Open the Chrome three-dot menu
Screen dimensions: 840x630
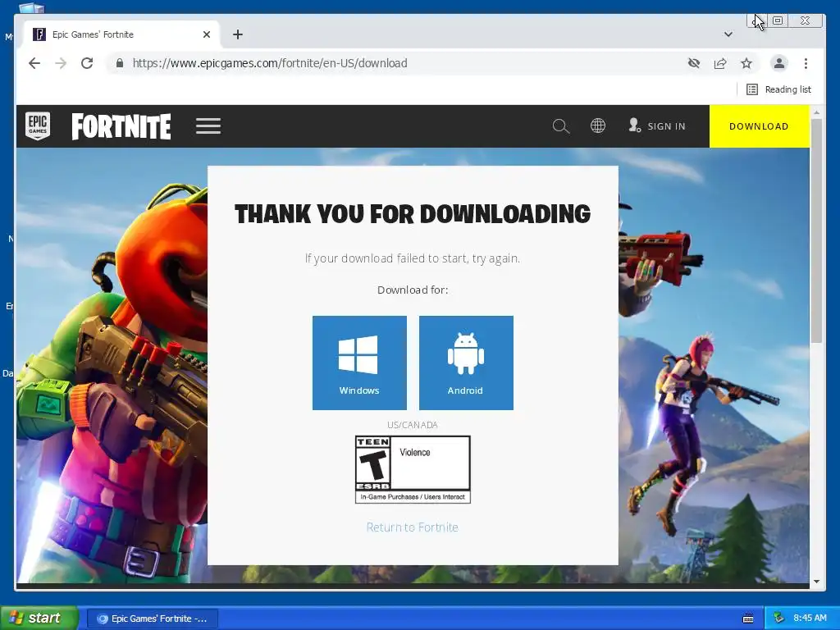(806, 63)
